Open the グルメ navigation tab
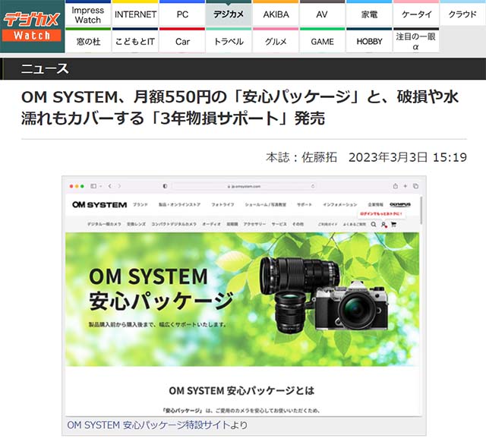The width and height of the screenshot is (486, 448). 276,41
